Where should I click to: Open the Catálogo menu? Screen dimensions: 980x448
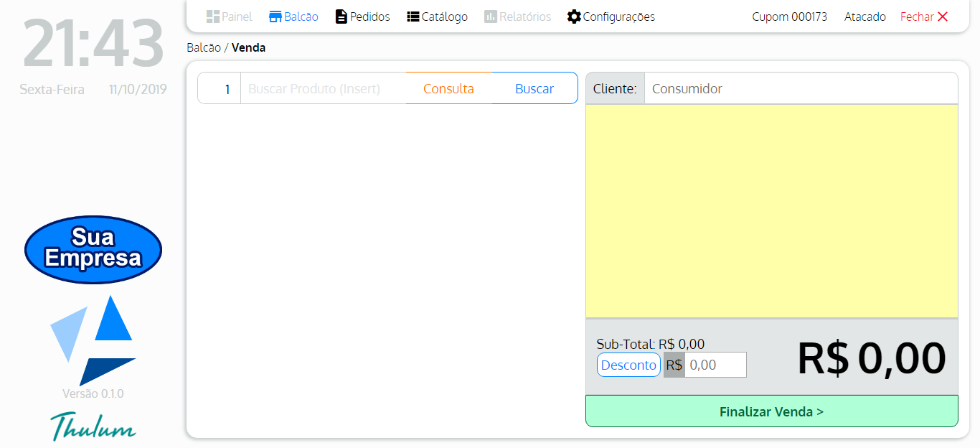(x=444, y=17)
